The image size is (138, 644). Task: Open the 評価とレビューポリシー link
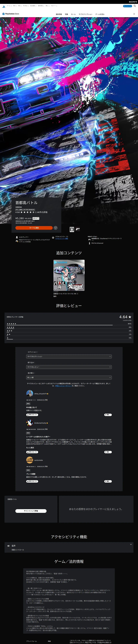click(x=63, y=386)
